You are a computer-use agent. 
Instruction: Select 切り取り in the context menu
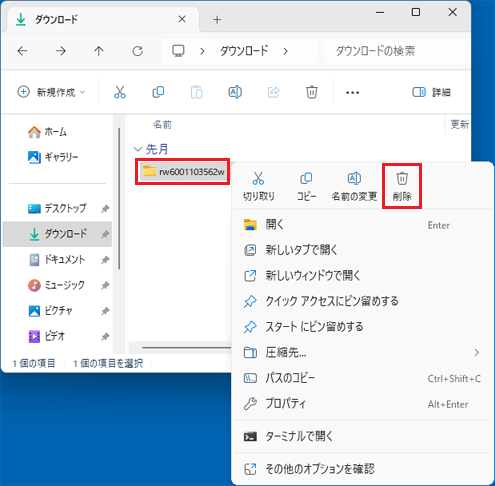[259, 186]
